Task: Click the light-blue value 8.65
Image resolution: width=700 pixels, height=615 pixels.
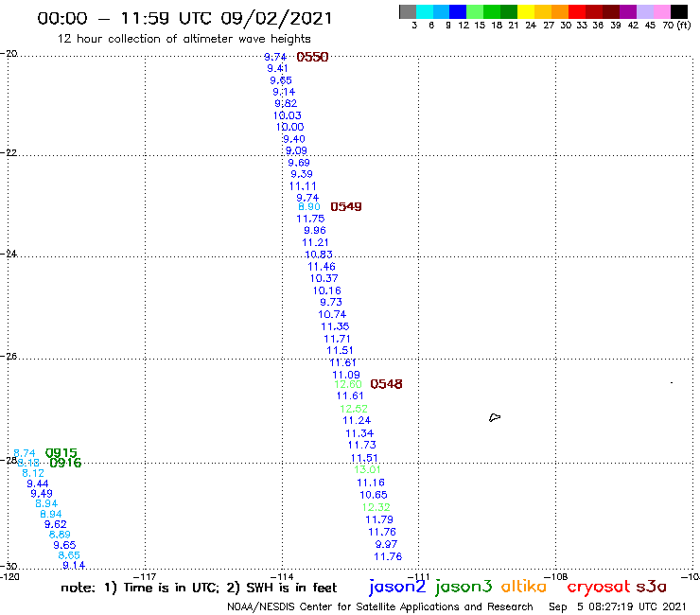Action: click(x=69, y=555)
